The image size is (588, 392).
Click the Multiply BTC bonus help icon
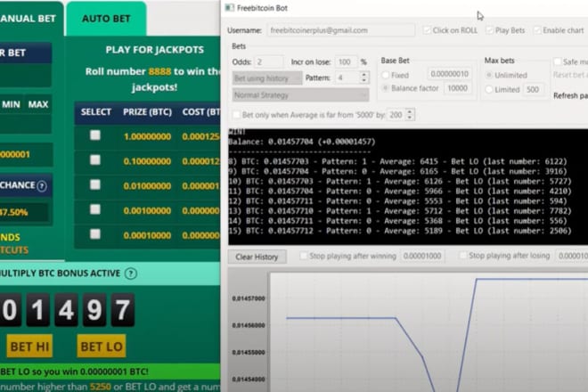point(130,274)
